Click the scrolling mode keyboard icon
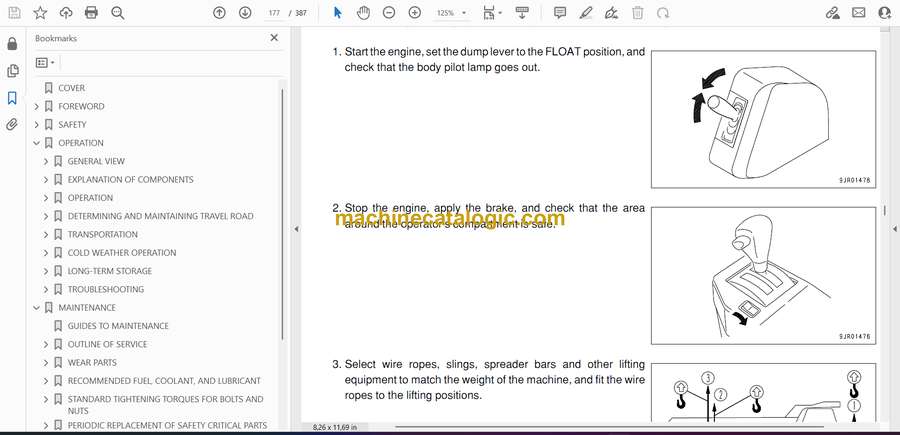Viewport: 900px width, 435px height. 522,13
